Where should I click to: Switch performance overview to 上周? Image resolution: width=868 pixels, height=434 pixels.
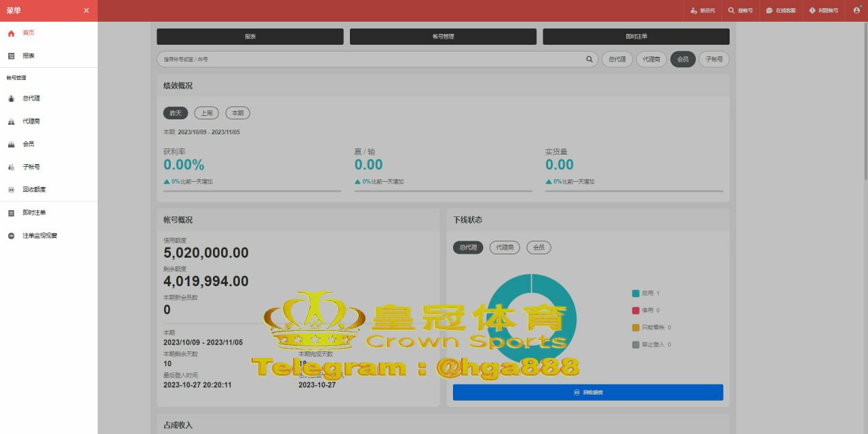click(x=207, y=113)
